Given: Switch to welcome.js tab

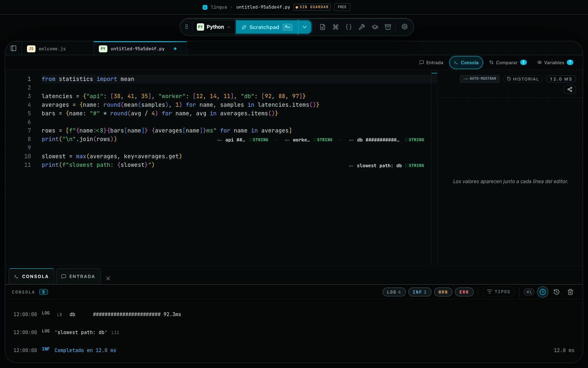Looking at the screenshot, I should [58, 48].
